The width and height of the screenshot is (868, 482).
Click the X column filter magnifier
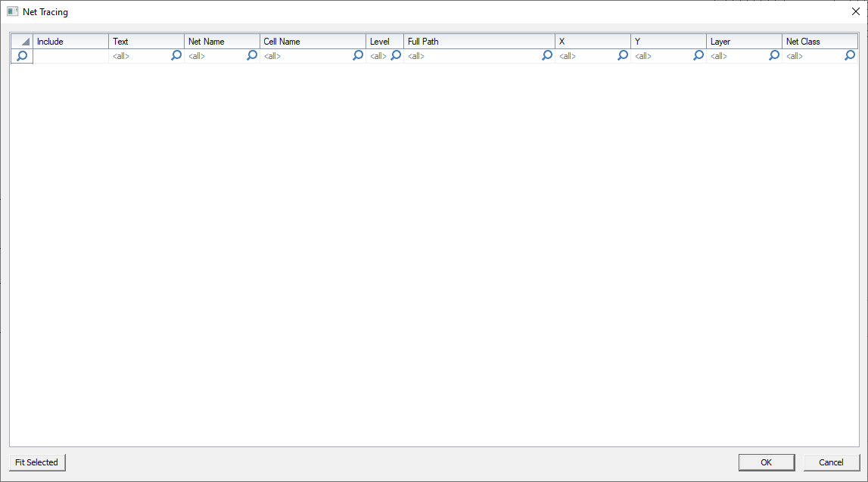point(622,55)
